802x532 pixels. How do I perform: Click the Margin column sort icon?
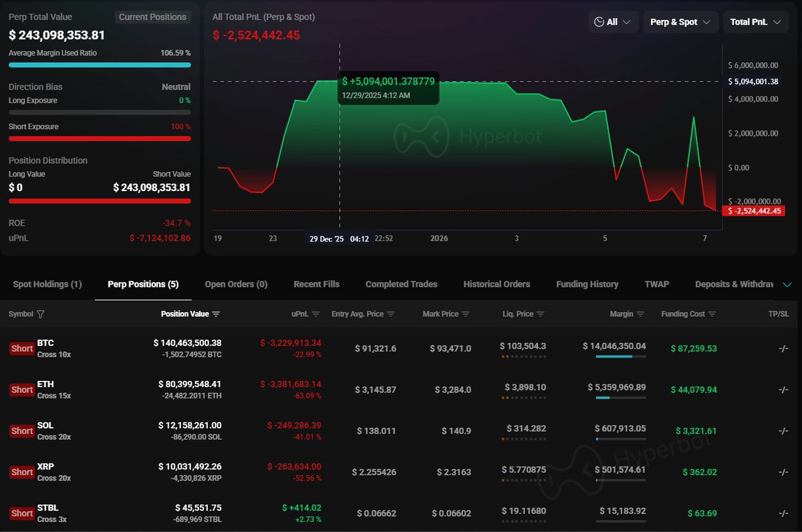coord(640,314)
